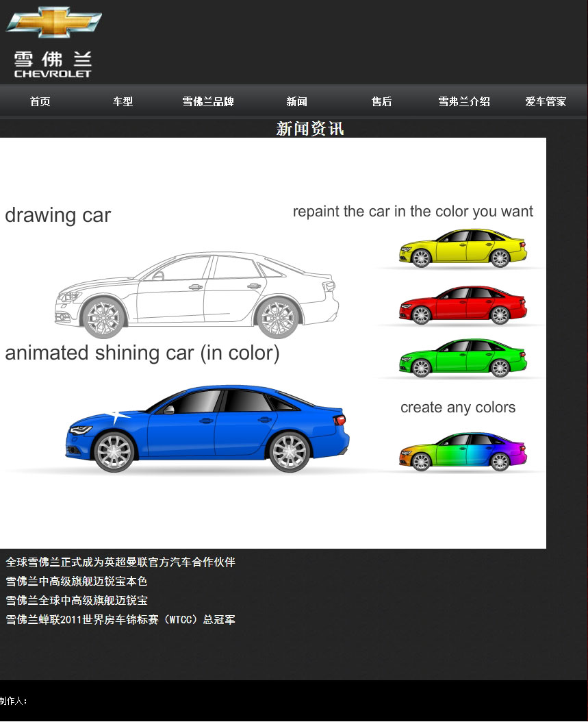Click the blue animated shining car
Viewport: 588px width, 722px height.
(x=207, y=428)
